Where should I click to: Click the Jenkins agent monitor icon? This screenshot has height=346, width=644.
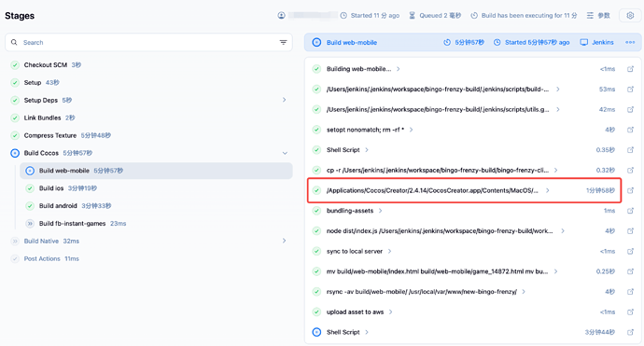tap(583, 42)
